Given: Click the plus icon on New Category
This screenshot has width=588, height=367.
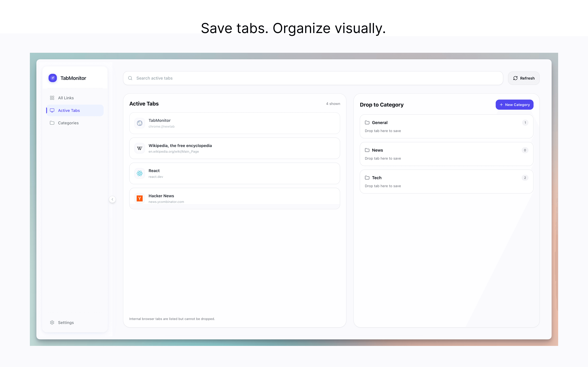Looking at the screenshot, I should pos(501,105).
